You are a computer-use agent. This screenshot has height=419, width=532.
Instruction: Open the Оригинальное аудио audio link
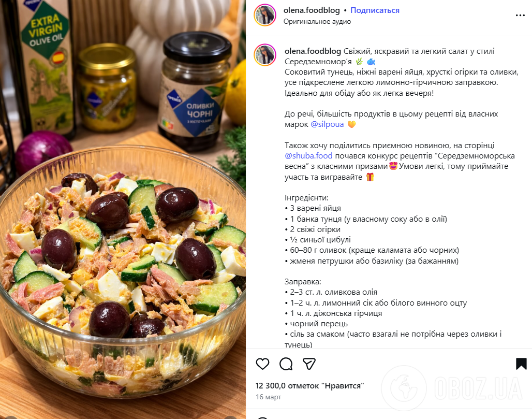tap(317, 21)
